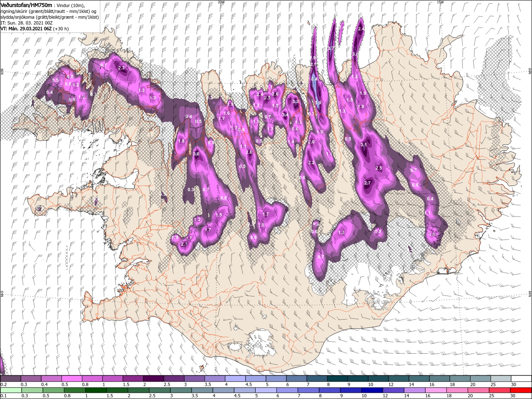Viewport: 532px width, 399px height.
Task: Click the 0.4 label on upper scale
Action: pos(44,385)
